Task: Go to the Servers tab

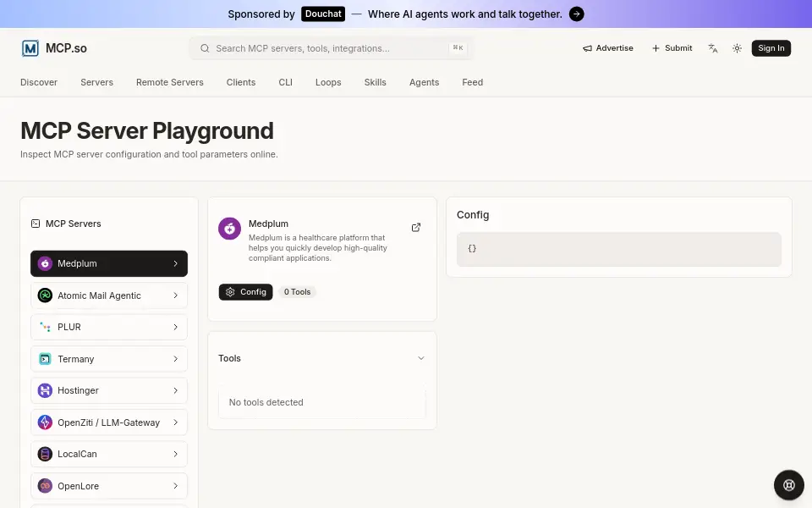Action: (96, 82)
